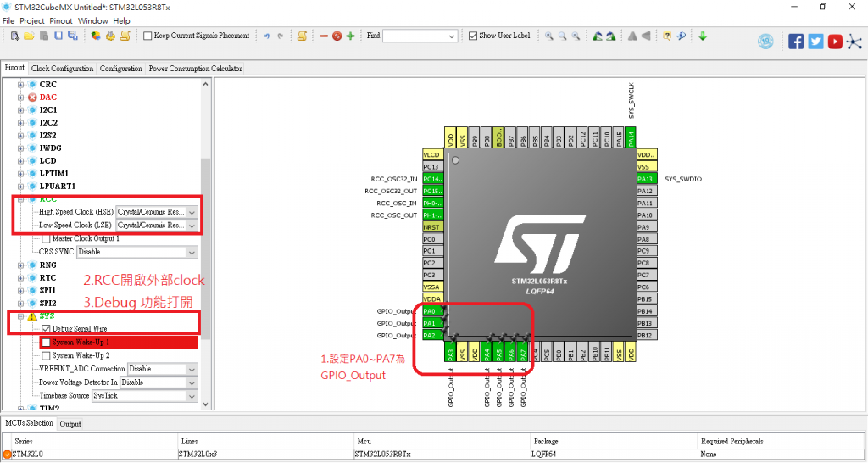The width and height of the screenshot is (868, 463).
Task: Open the CRS SYNC dropdown
Action: (x=192, y=252)
